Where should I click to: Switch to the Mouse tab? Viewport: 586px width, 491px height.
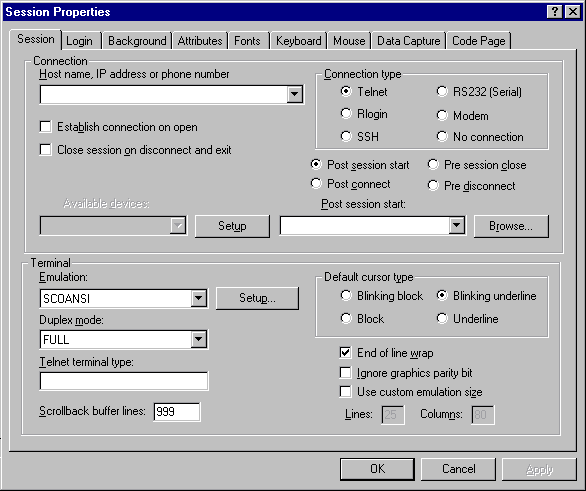[x=349, y=41]
